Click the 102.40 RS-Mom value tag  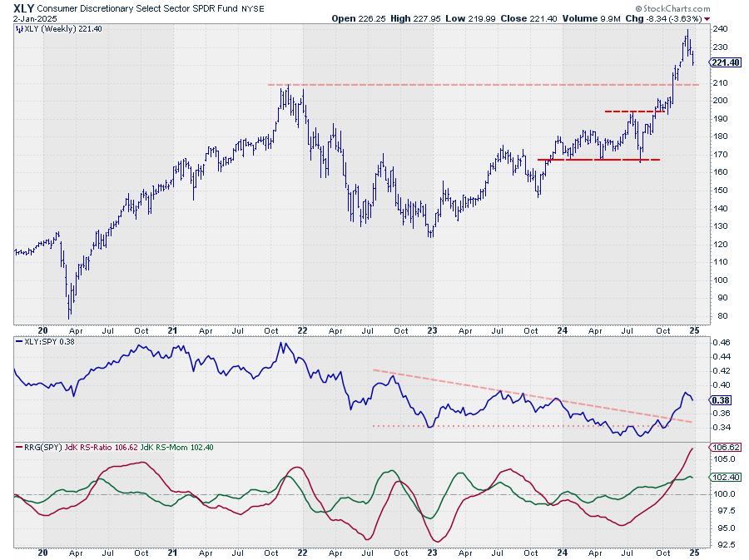click(x=726, y=478)
